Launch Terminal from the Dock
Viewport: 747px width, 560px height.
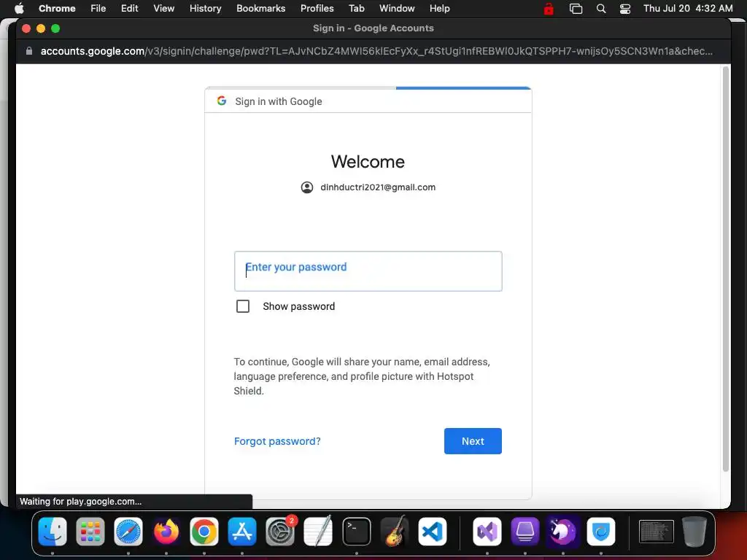[356, 532]
